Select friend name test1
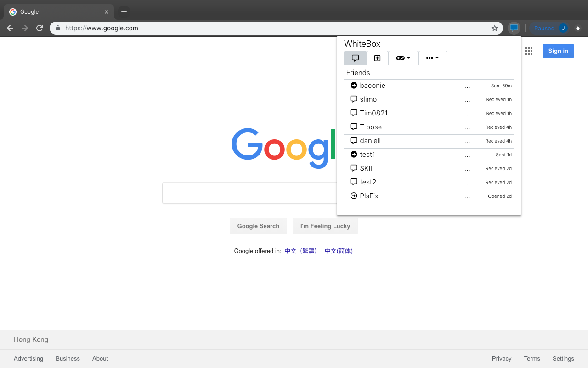588x368 pixels. [367, 155]
